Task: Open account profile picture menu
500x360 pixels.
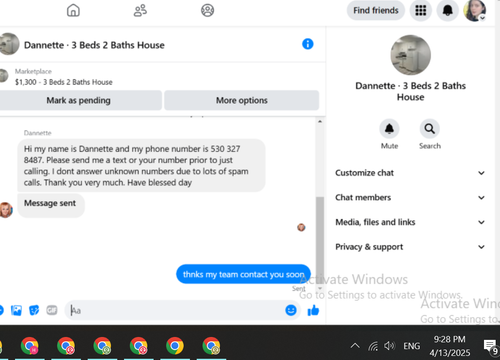Action: pyautogui.click(x=475, y=10)
